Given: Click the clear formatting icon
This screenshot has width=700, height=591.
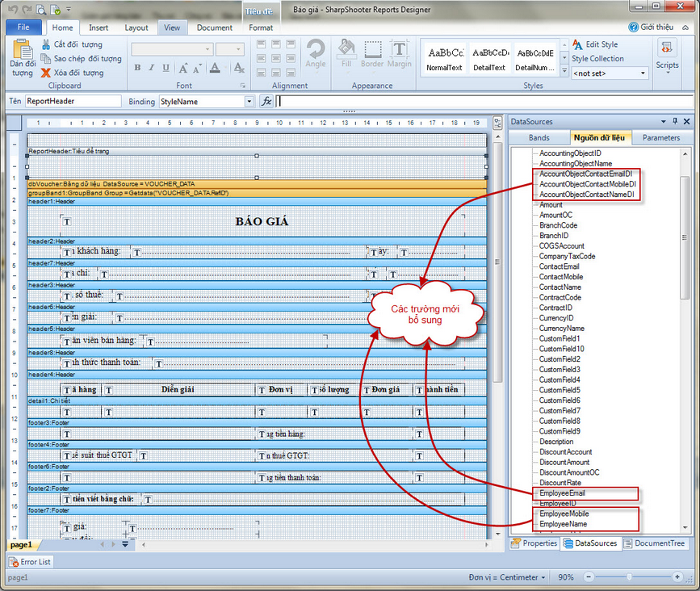Looking at the screenshot, I should click(x=239, y=68).
